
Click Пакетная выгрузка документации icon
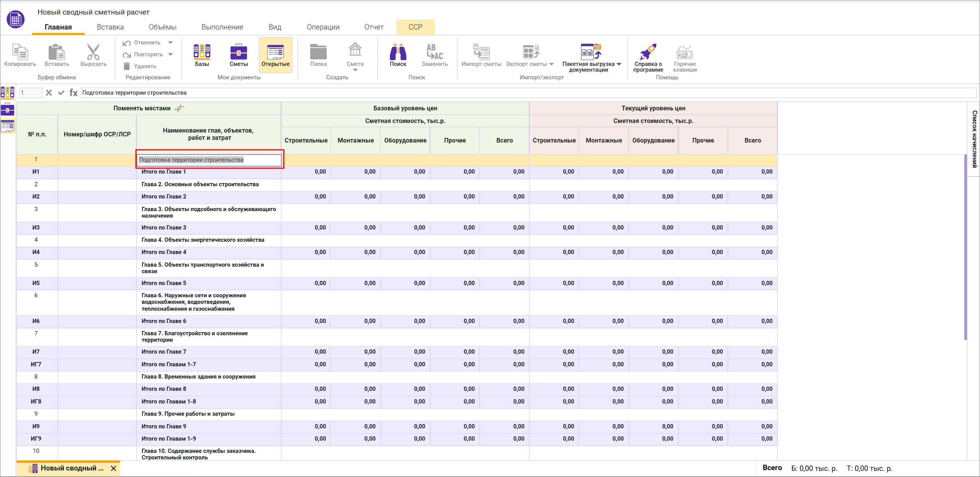coord(591,52)
